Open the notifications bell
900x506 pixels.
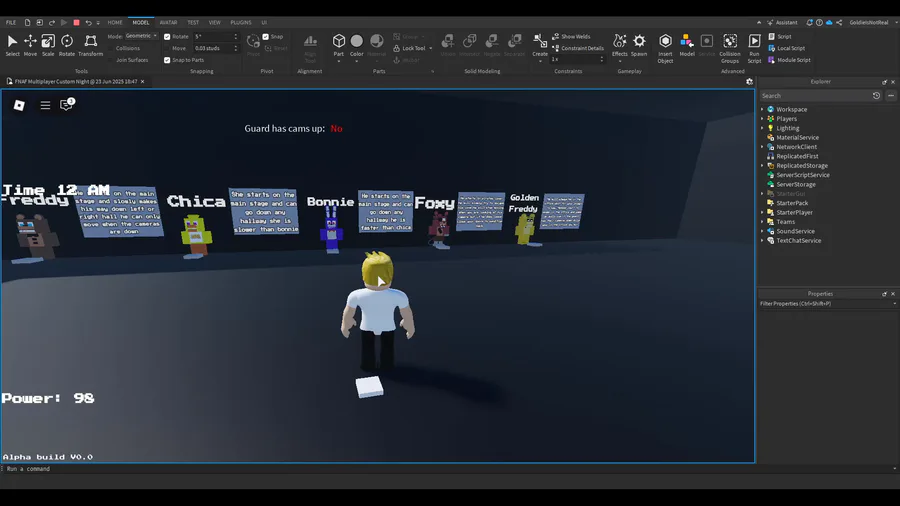(809, 22)
